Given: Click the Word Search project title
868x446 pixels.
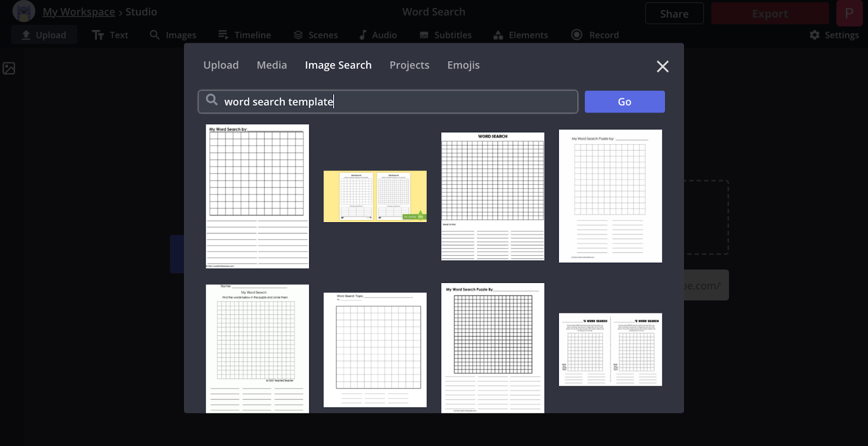Looking at the screenshot, I should point(433,12).
